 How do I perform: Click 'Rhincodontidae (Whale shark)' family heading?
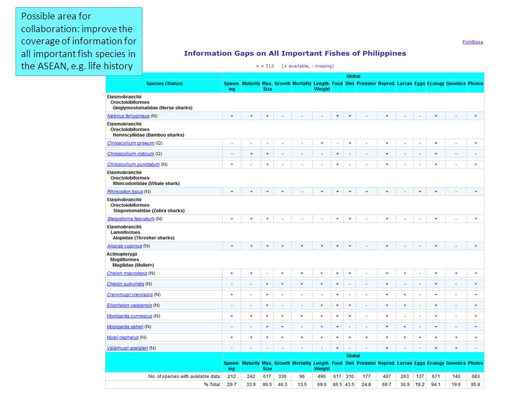click(146, 183)
